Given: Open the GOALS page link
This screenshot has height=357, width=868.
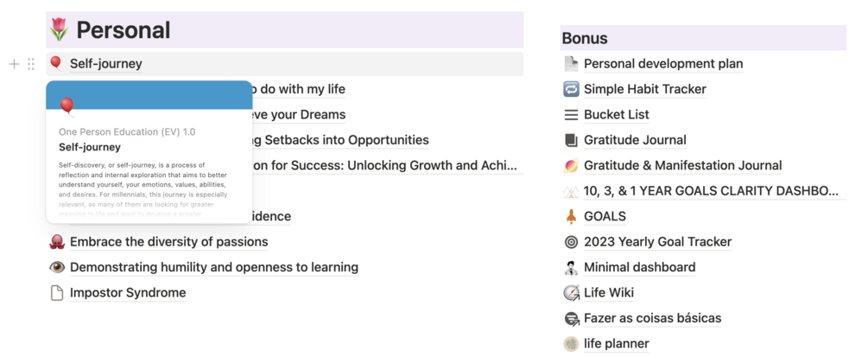Looking at the screenshot, I should click(605, 217).
